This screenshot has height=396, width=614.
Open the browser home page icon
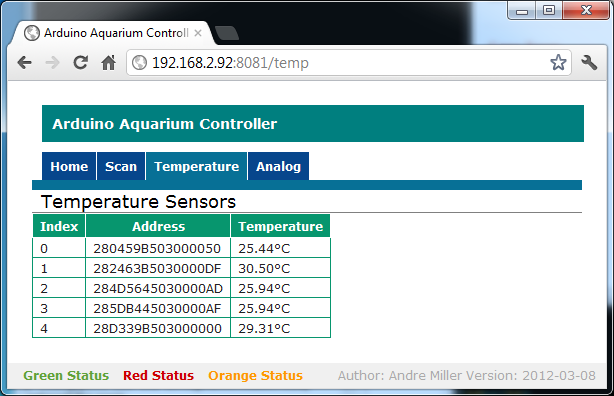[x=108, y=63]
